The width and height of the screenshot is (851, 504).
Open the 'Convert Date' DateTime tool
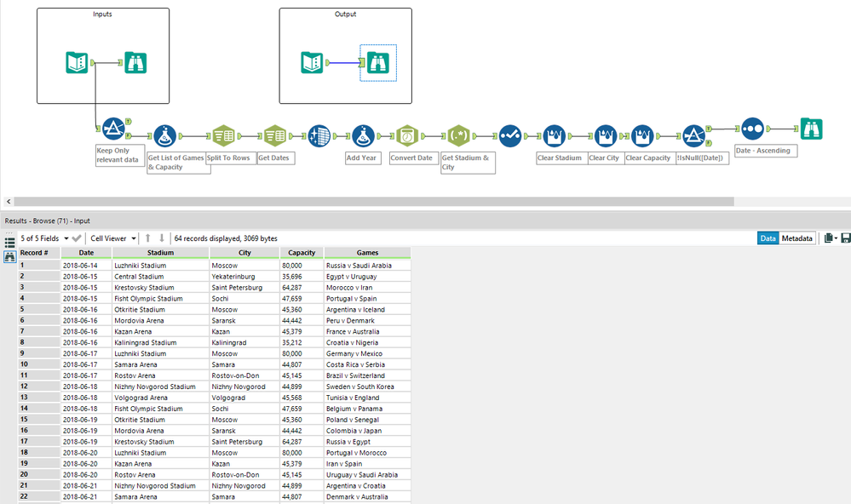click(x=407, y=135)
